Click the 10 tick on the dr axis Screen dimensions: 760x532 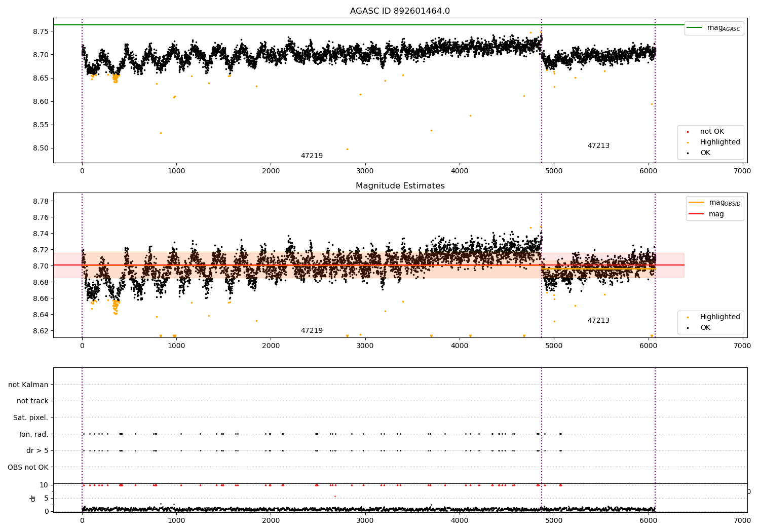point(44,485)
